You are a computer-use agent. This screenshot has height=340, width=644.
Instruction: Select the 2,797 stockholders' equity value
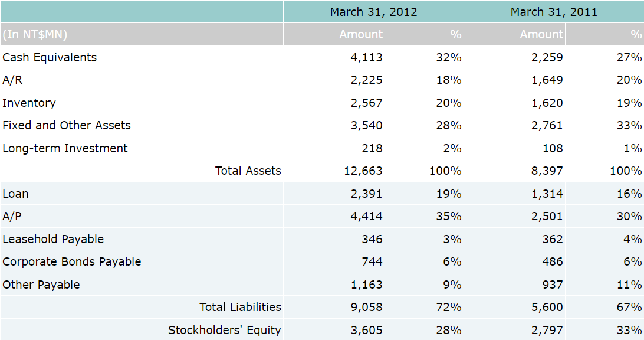point(547,330)
